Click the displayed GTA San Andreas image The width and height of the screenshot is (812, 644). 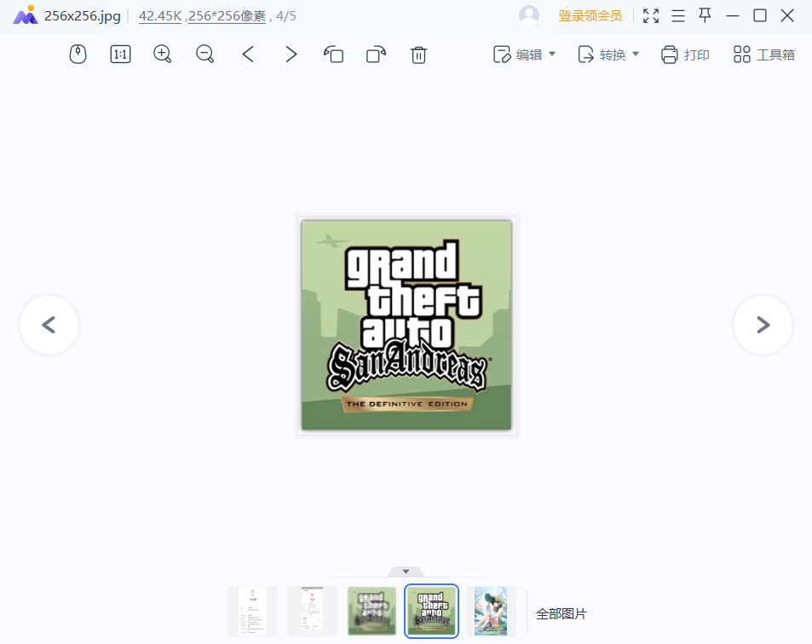[x=406, y=325]
